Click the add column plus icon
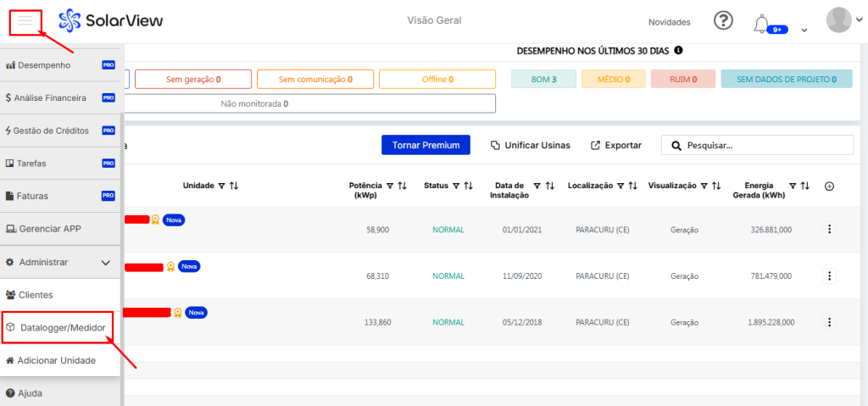This screenshot has width=868, height=406. click(829, 186)
